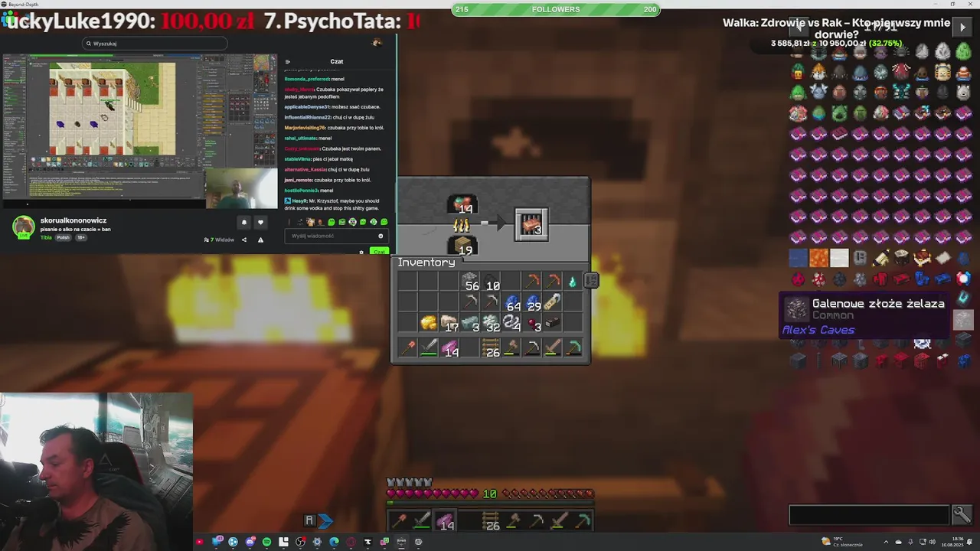Click the 18+ tag
980x551 pixels.
[x=80, y=237]
